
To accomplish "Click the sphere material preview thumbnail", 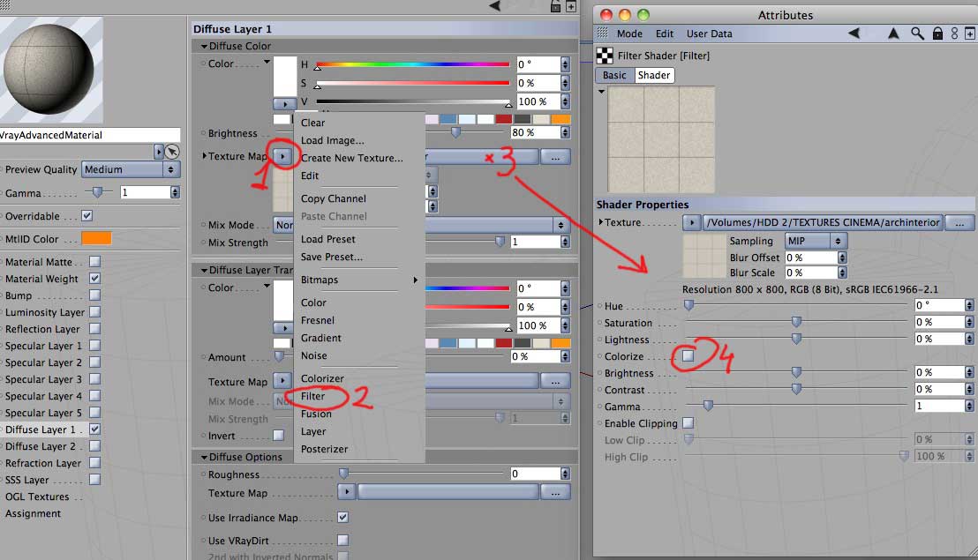I will point(51,70).
